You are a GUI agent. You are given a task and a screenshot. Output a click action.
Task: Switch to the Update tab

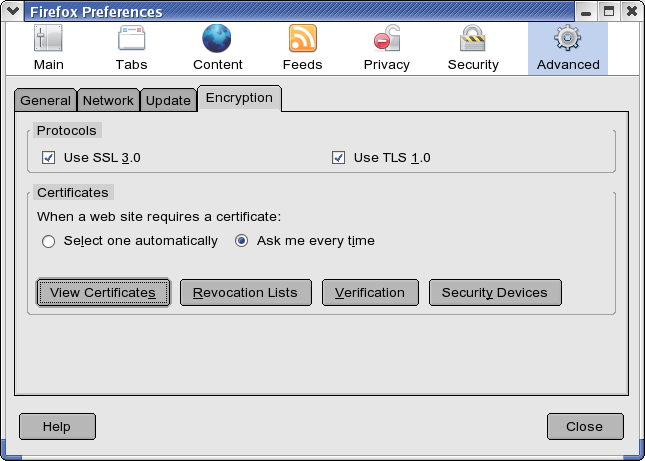[168, 100]
